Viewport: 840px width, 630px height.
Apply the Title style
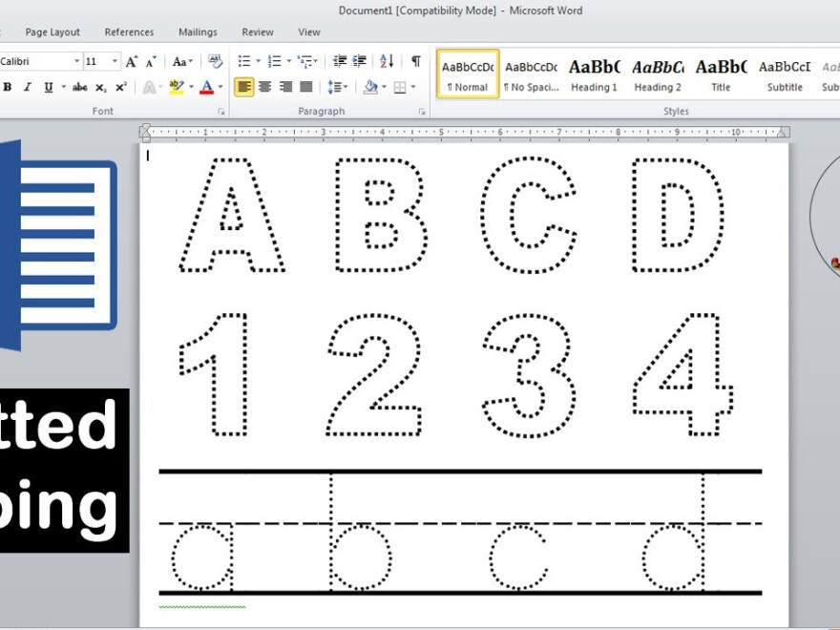pos(721,73)
